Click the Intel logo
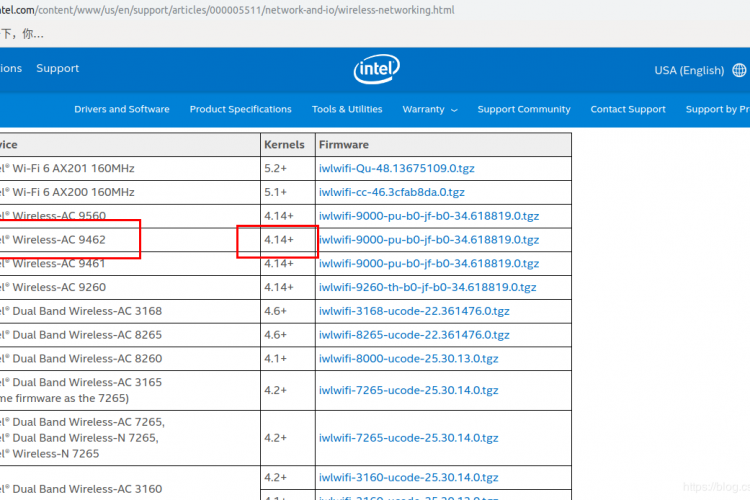 click(376, 69)
